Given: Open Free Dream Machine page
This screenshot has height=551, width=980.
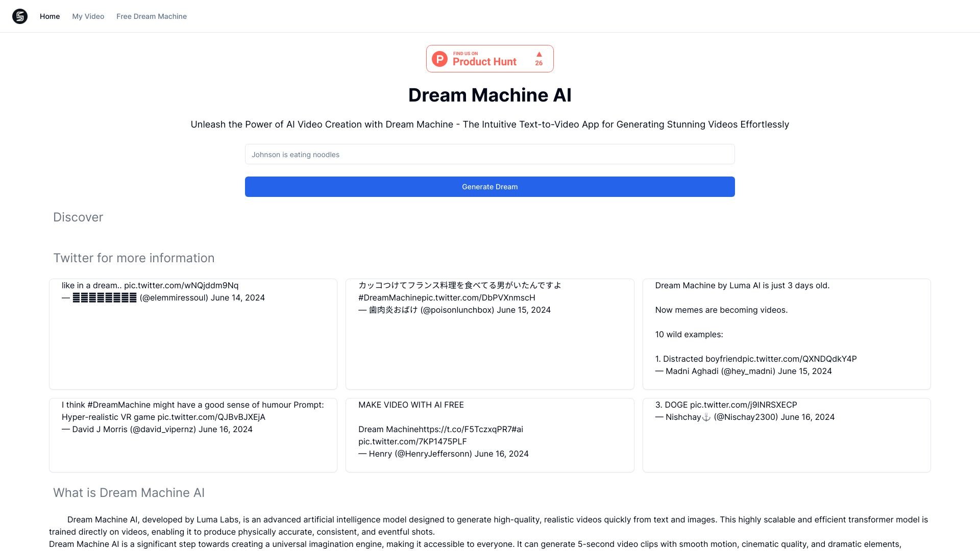Looking at the screenshot, I should coord(152,16).
